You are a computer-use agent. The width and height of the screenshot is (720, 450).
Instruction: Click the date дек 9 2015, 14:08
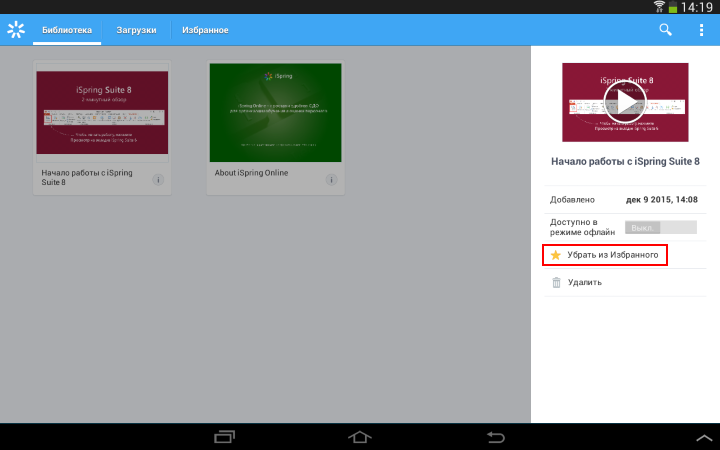662,200
